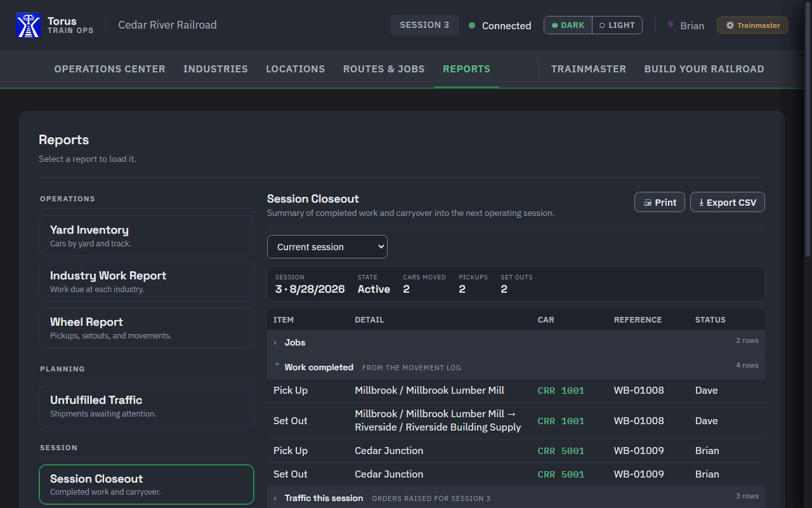Click the REFERENCE column header

[x=638, y=320]
